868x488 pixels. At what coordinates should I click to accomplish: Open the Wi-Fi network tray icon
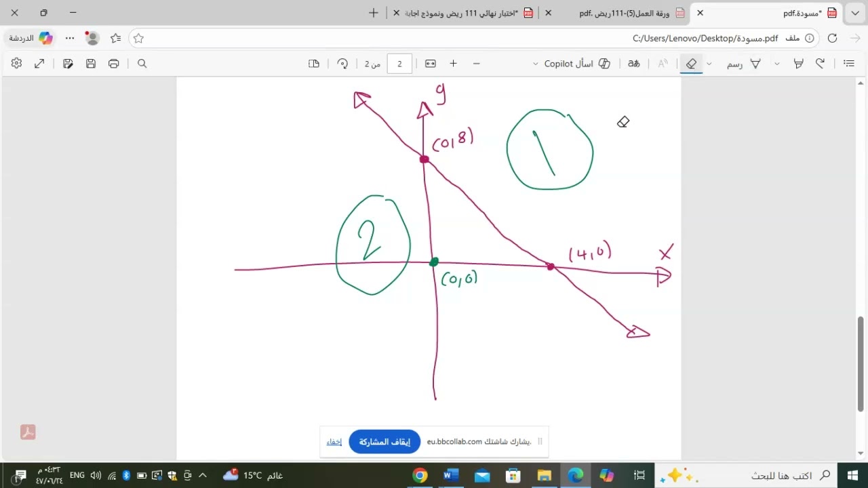pyautogui.click(x=111, y=476)
